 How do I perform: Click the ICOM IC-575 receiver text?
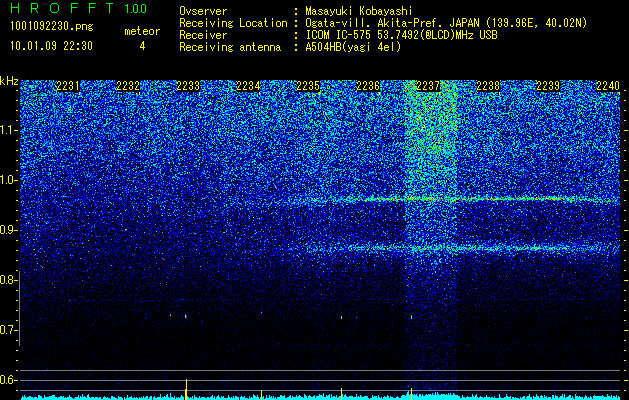pos(401,35)
